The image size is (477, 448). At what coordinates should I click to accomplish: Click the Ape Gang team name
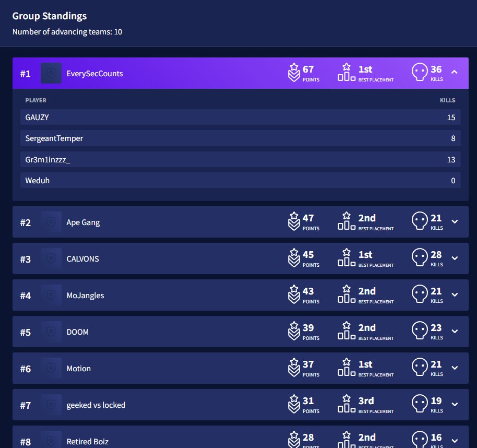point(83,222)
